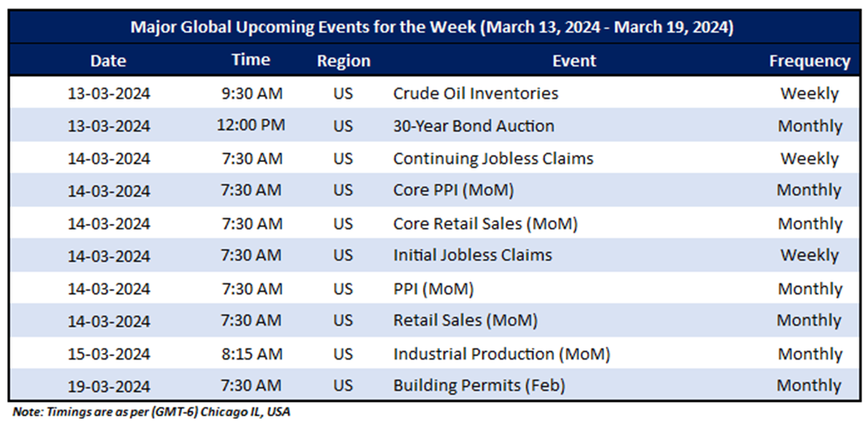The height and width of the screenshot is (426, 868).
Task: Select the Industrial Production (MoM) event
Action: (x=501, y=354)
